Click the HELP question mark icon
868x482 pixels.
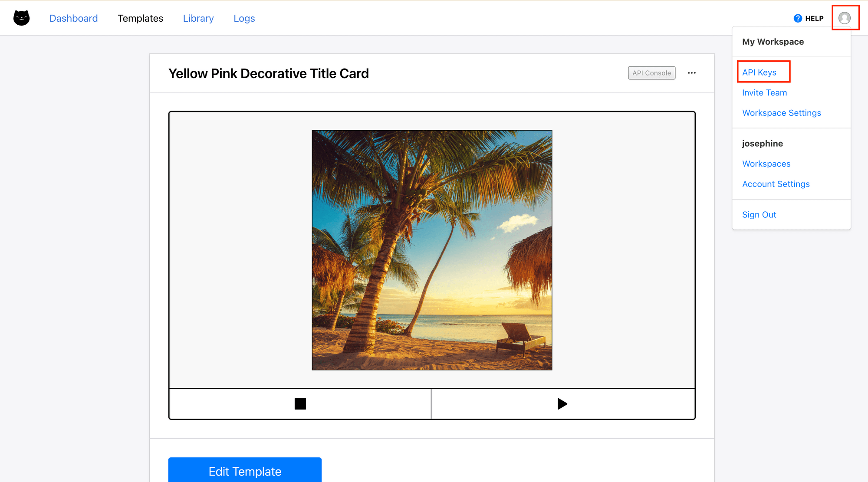(798, 18)
